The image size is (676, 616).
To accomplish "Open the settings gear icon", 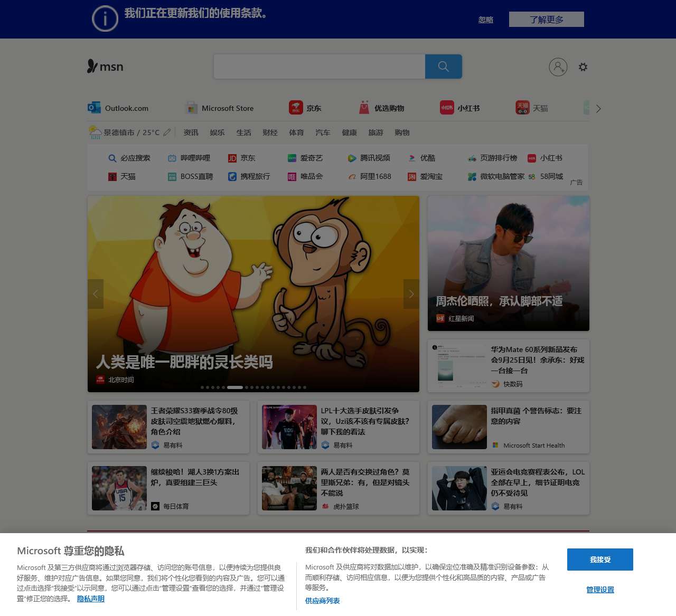I will point(583,67).
